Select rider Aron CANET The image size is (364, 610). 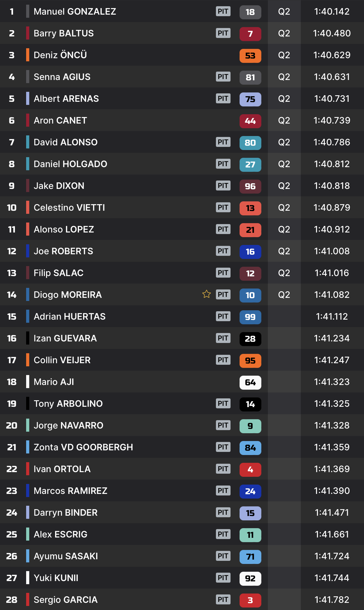click(x=60, y=120)
